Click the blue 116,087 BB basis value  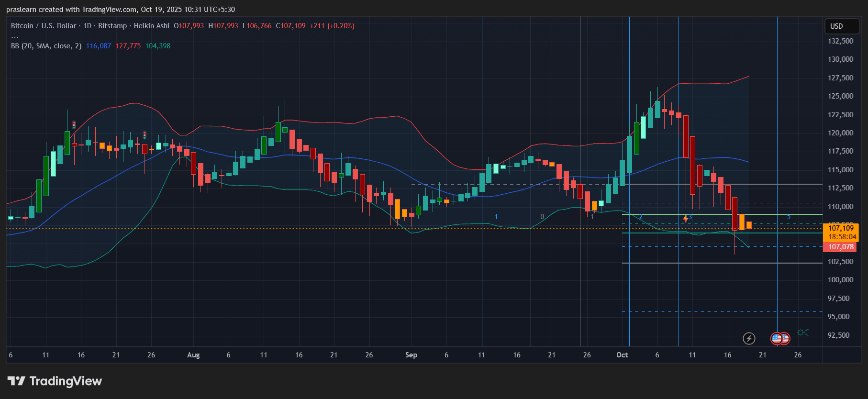(99, 46)
